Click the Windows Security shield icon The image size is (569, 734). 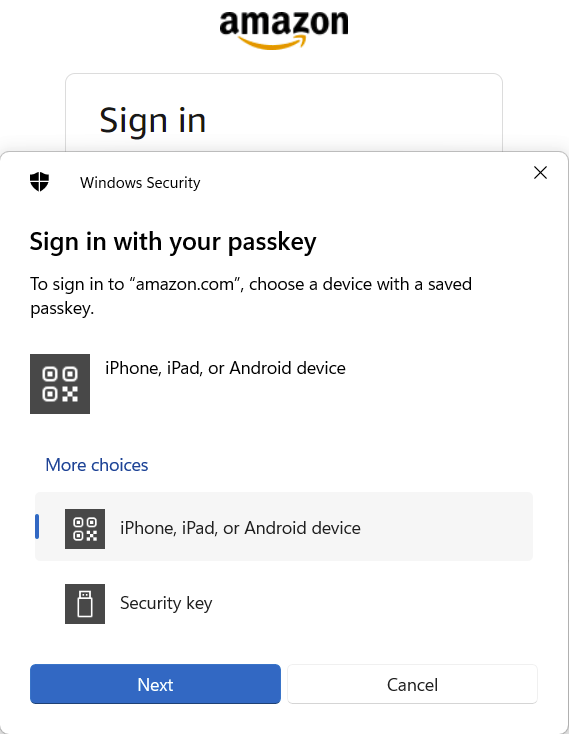coord(39,182)
